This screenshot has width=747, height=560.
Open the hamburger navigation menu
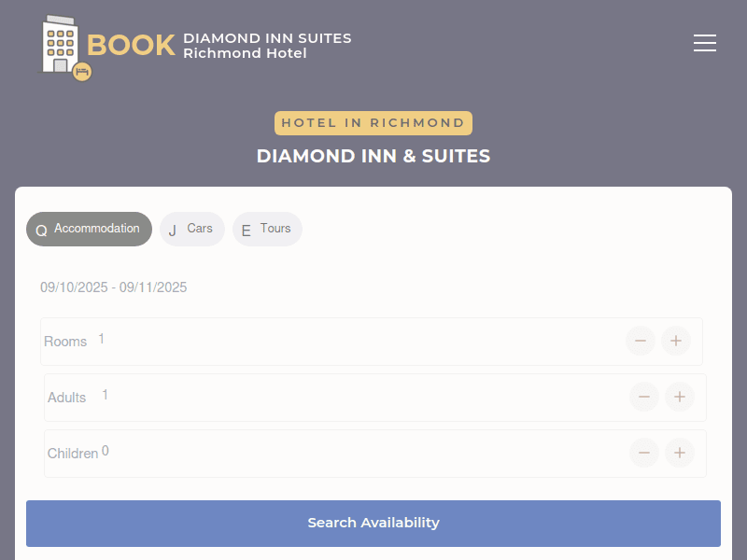pos(705,43)
